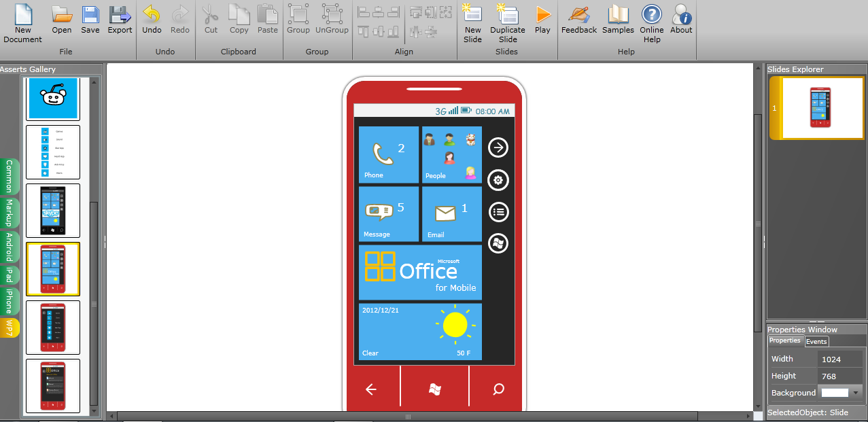Click the Group icon

click(298, 19)
